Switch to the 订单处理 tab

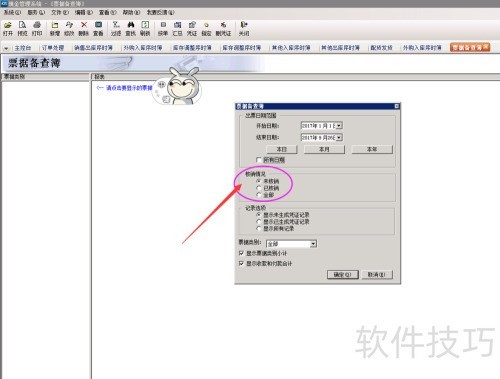53,48
